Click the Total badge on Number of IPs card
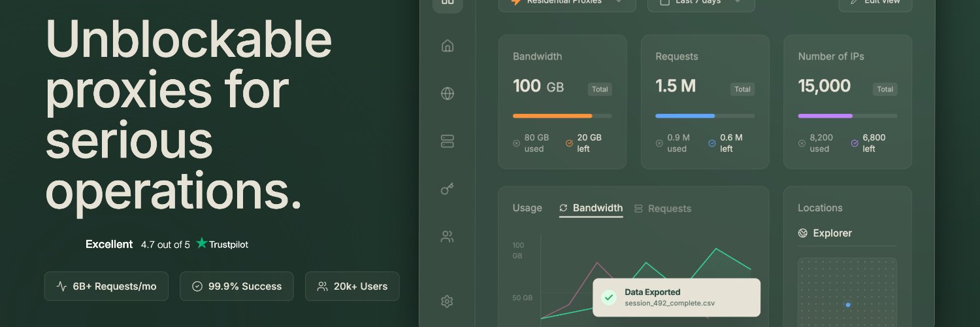 point(885,90)
